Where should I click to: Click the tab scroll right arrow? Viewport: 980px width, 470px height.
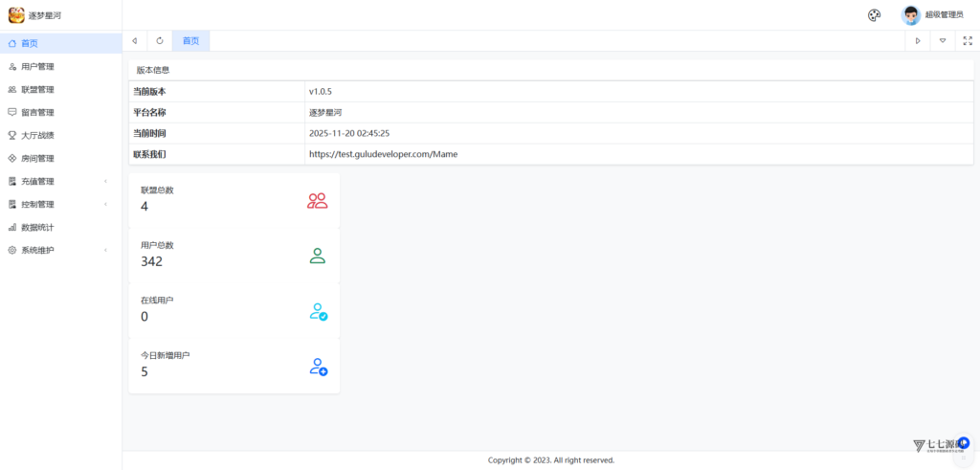click(917, 41)
